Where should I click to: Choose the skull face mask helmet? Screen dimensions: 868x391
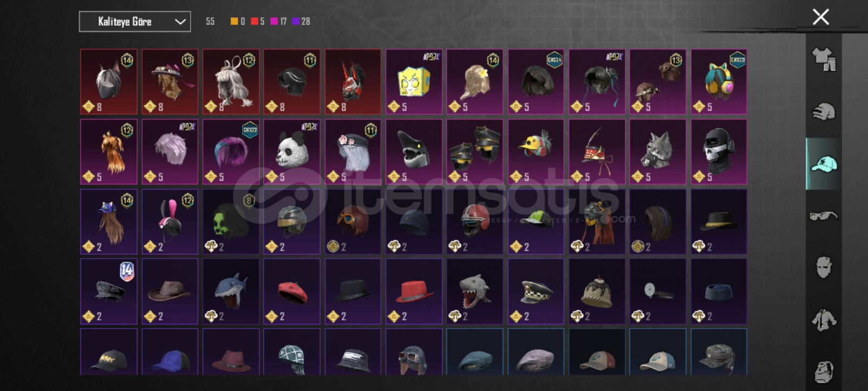pyautogui.click(x=719, y=152)
